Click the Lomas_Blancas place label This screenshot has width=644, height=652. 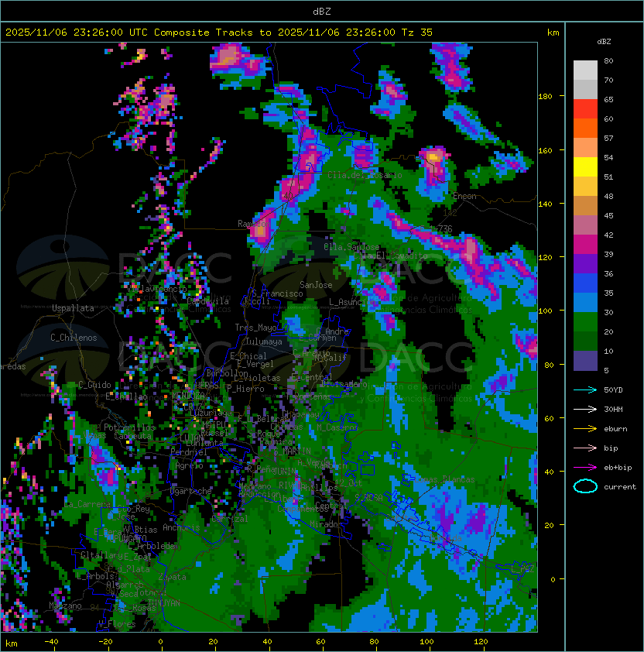pos(444,479)
